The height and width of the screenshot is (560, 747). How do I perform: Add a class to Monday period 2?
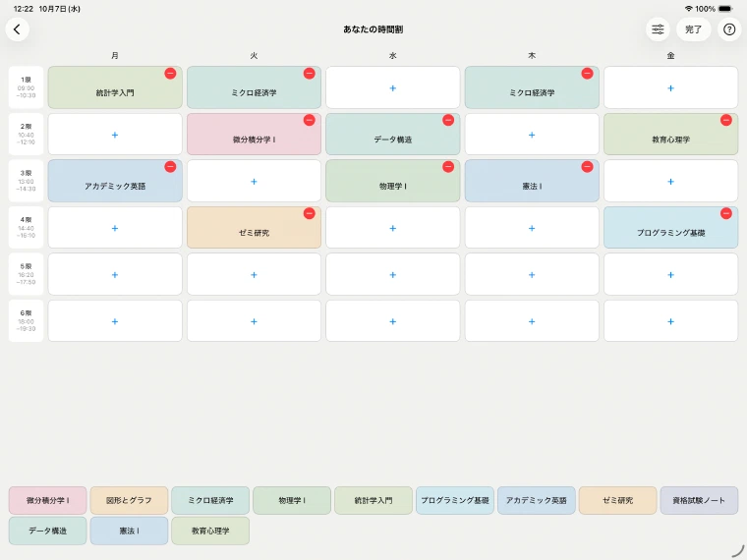point(115,135)
